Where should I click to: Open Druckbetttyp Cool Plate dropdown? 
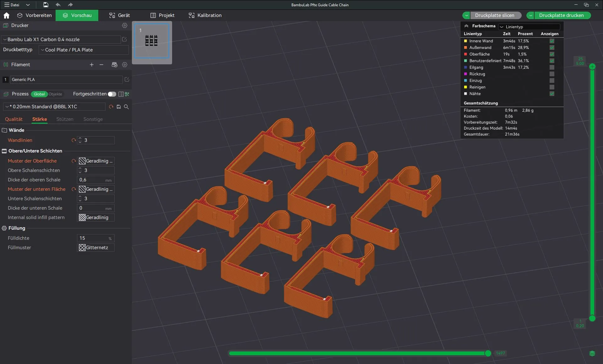(84, 50)
